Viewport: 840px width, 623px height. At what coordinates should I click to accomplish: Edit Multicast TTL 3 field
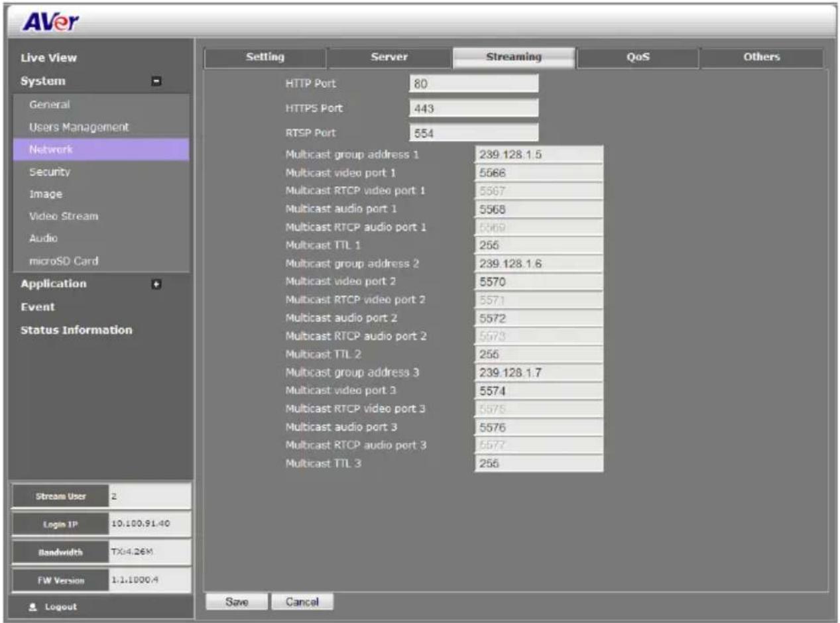[x=539, y=464]
